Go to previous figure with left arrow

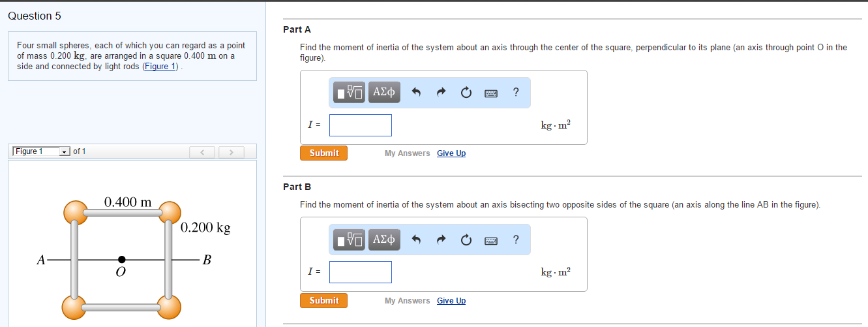(x=203, y=152)
